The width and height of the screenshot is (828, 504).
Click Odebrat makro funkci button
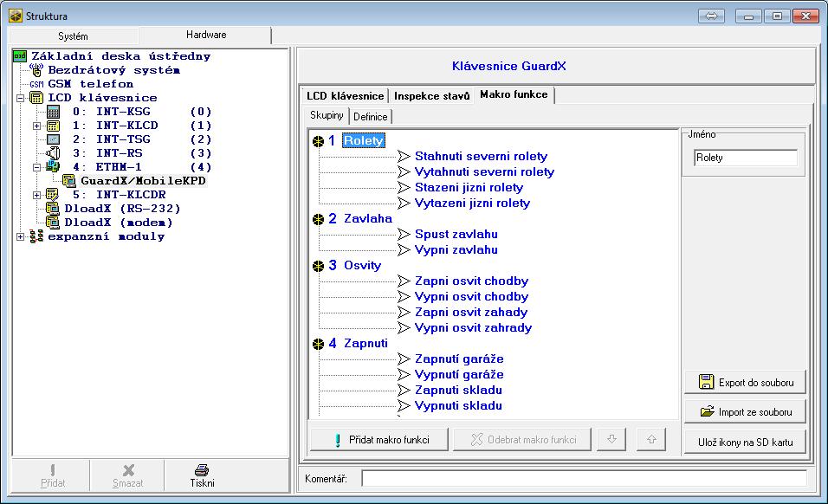point(521,440)
